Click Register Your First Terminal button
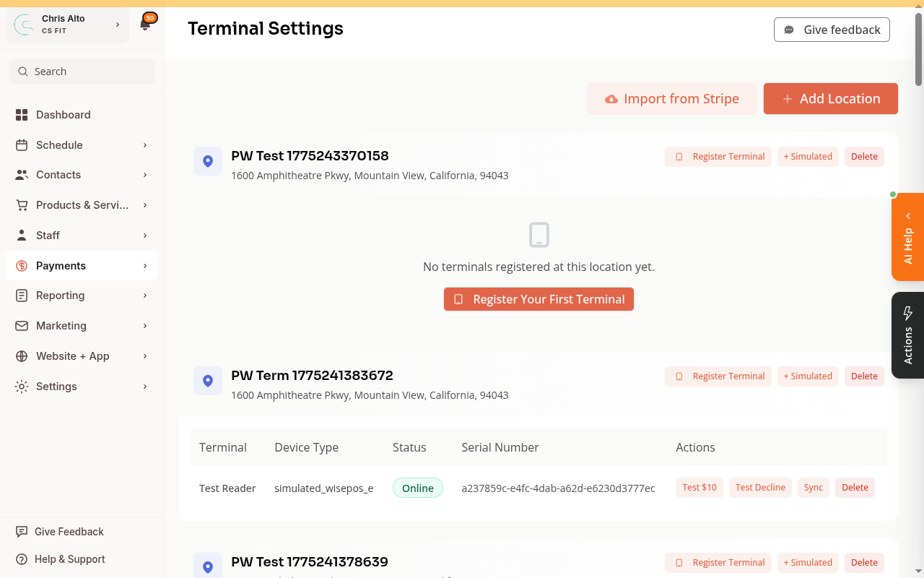 [539, 299]
